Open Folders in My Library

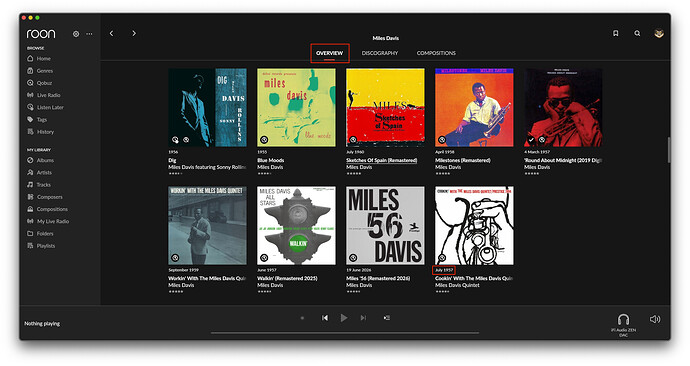tap(40, 234)
